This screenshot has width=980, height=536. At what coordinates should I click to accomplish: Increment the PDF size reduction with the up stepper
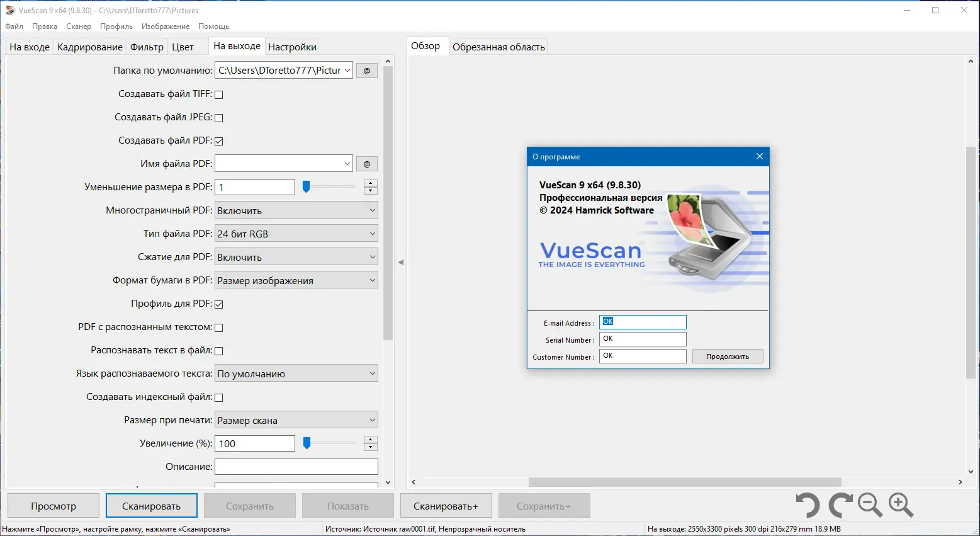370,183
